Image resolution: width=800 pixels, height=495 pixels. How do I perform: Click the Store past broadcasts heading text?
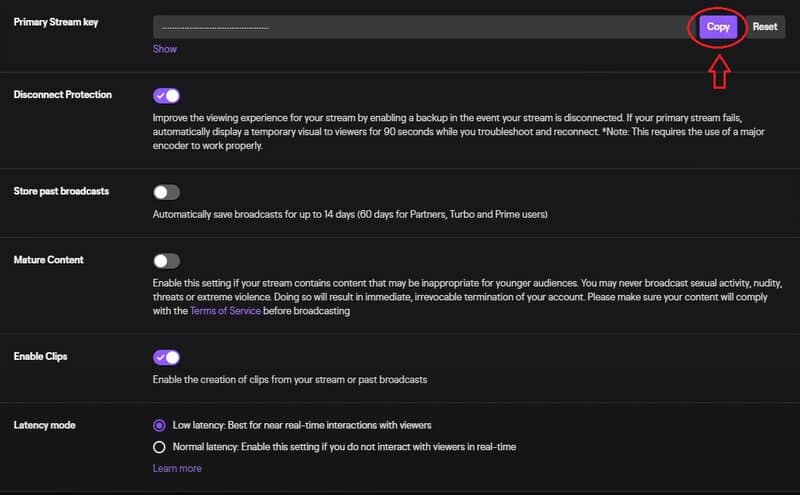(x=61, y=191)
